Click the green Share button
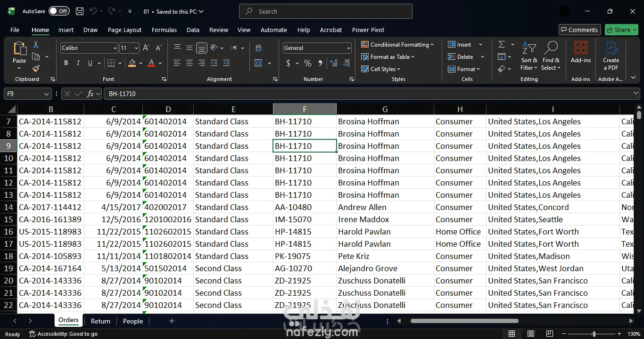Screen dimensions: 644x339 621,30
